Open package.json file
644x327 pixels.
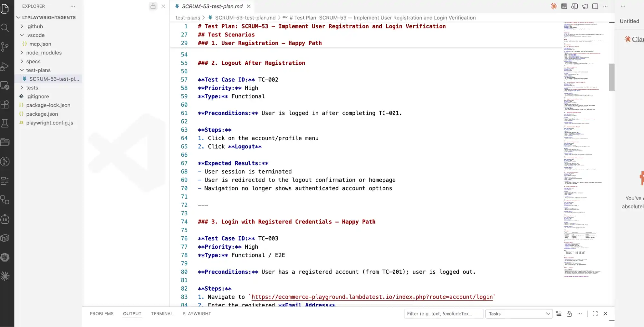[42, 114]
